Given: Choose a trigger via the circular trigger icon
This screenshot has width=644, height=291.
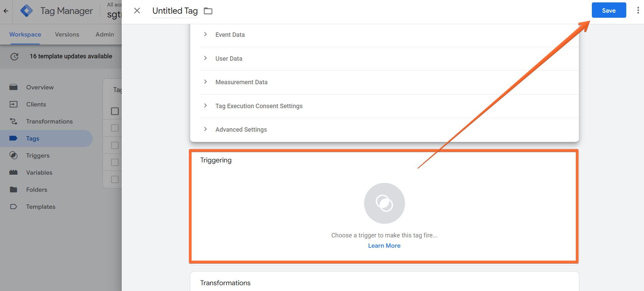Looking at the screenshot, I should pyautogui.click(x=384, y=203).
